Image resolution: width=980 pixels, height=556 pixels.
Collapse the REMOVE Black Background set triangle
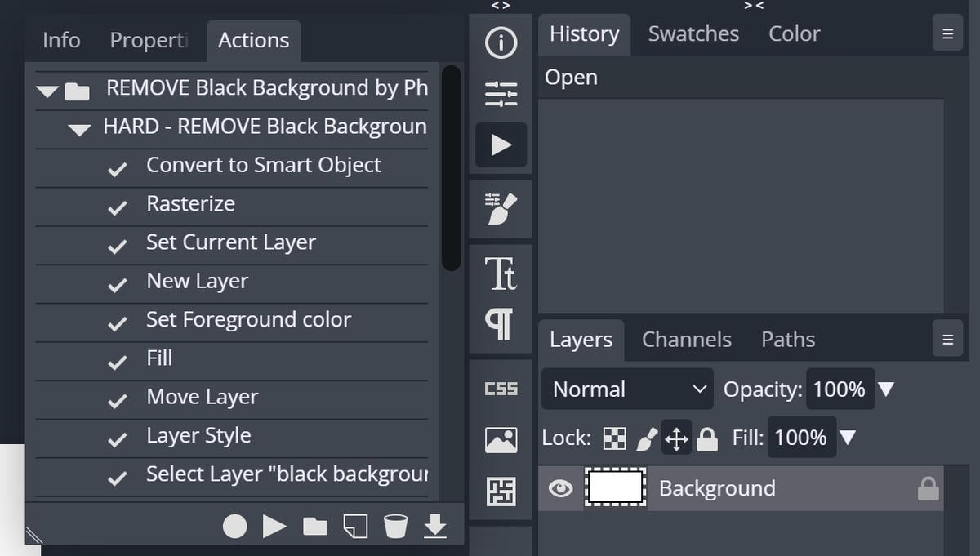click(x=48, y=91)
